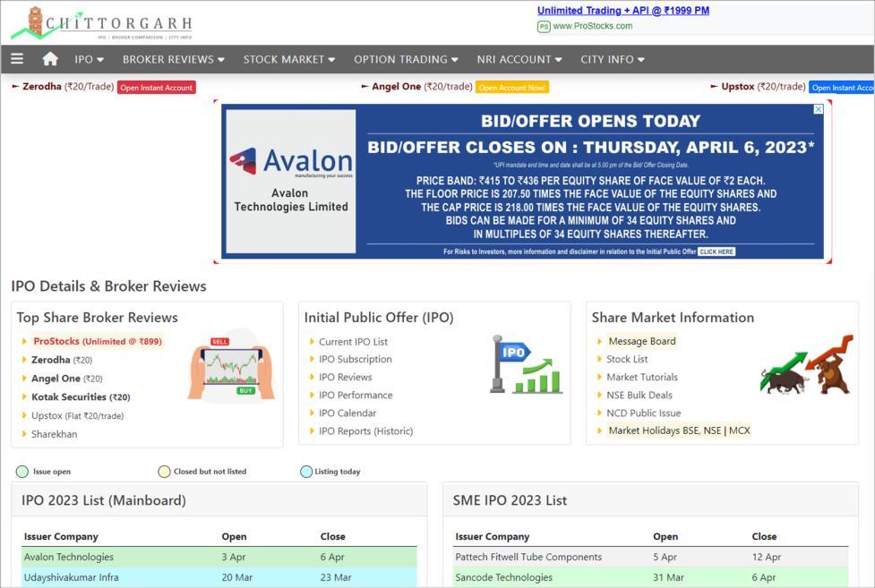Open the hamburger menu icon
The height and width of the screenshot is (588, 875).
pos(17,58)
